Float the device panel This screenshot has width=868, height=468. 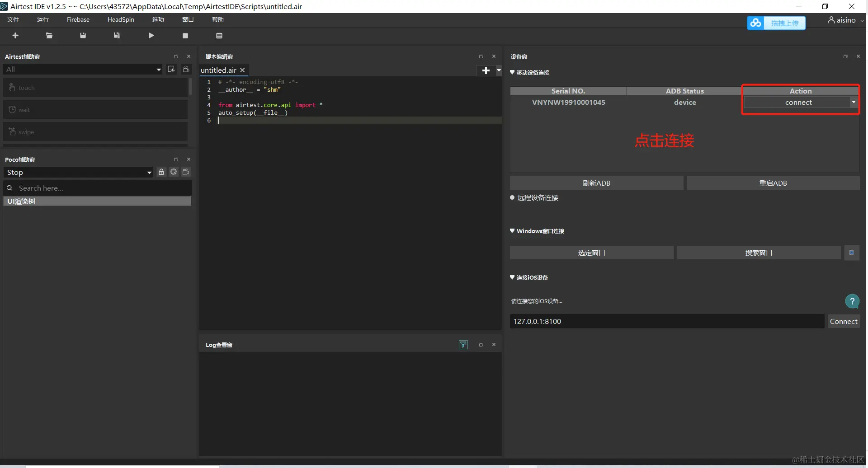click(x=845, y=56)
